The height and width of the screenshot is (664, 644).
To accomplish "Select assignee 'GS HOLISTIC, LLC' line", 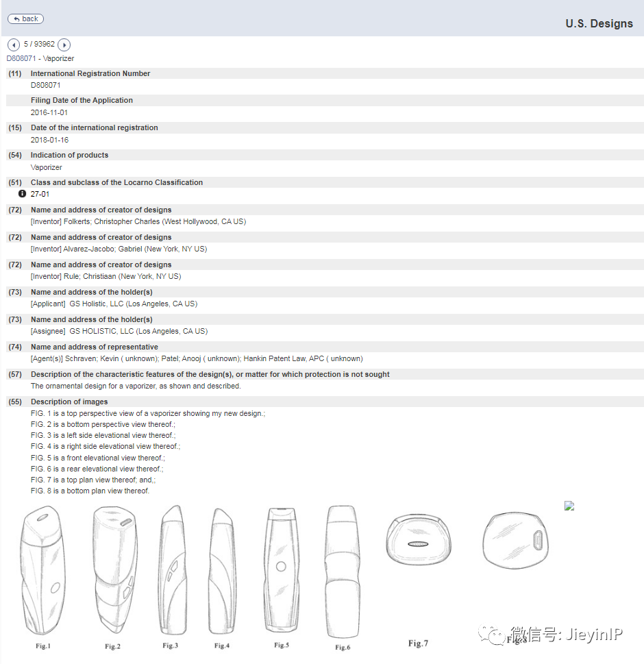I will [119, 331].
